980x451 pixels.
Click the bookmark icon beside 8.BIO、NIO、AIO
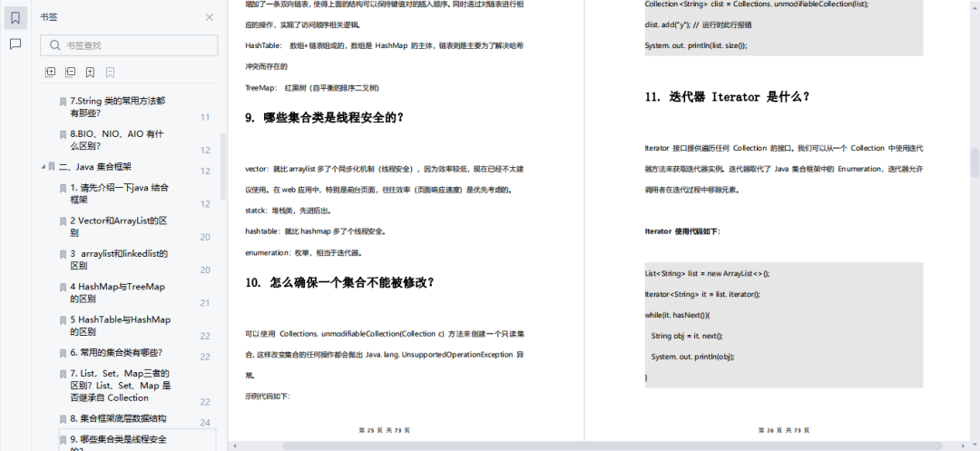pyautogui.click(x=64, y=134)
